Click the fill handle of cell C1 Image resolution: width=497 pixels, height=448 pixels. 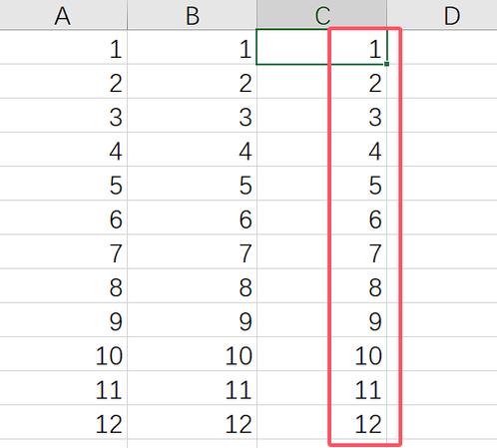point(386,64)
